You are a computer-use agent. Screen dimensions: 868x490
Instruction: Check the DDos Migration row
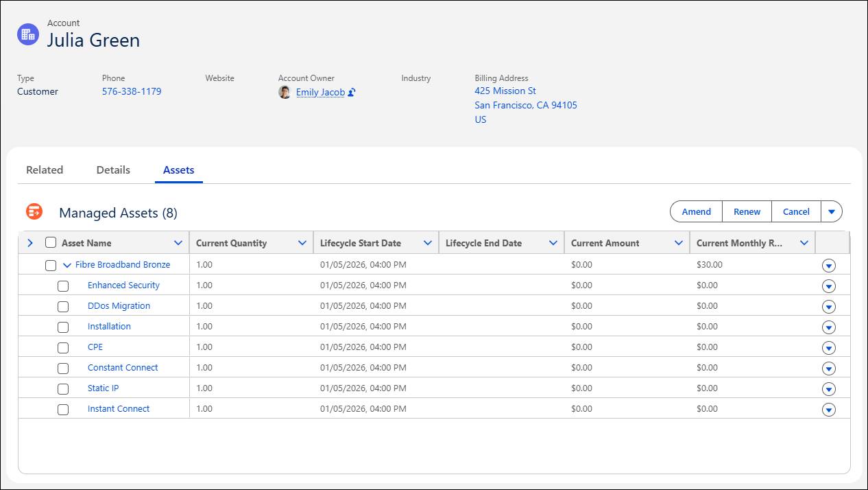[x=63, y=306]
